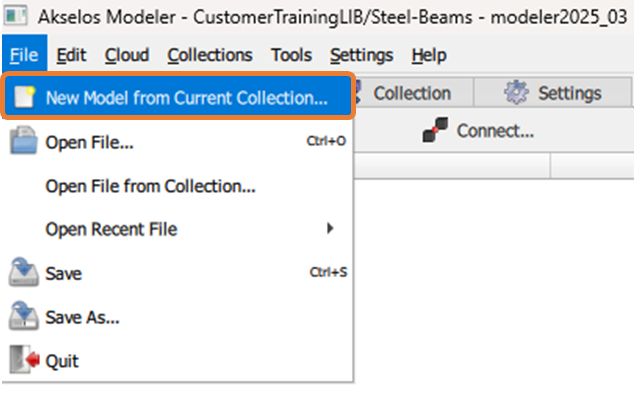Click the Connect... button

tap(478, 131)
